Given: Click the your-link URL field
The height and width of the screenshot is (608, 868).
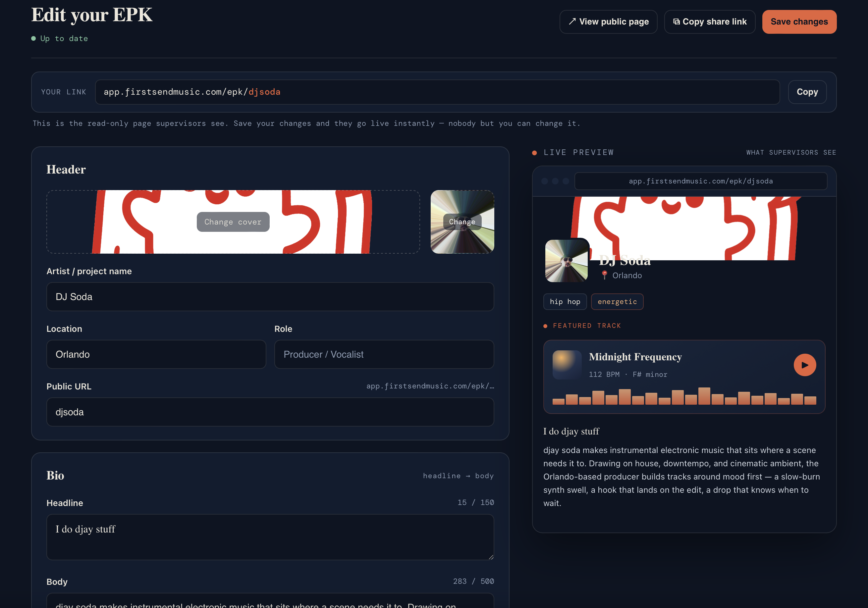Looking at the screenshot, I should (437, 92).
